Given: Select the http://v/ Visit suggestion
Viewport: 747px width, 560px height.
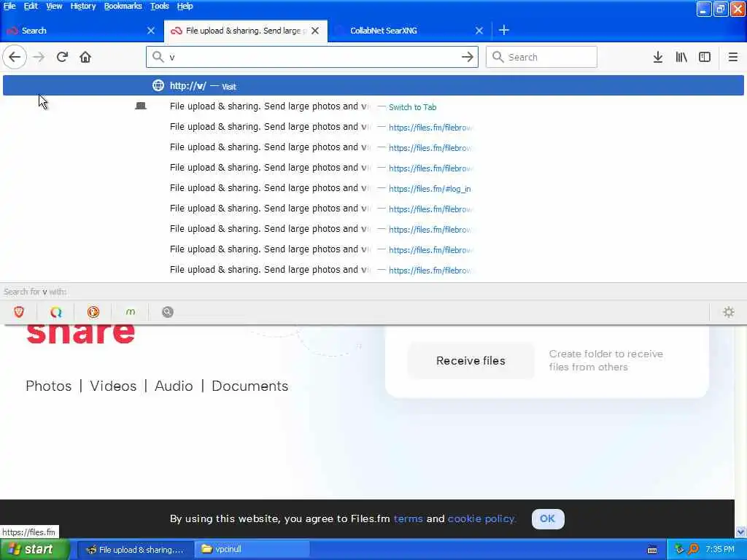Looking at the screenshot, I should point(373,86).
